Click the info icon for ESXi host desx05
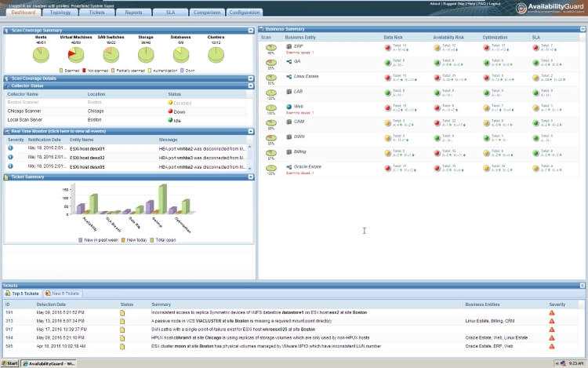 tap(10, 166)
